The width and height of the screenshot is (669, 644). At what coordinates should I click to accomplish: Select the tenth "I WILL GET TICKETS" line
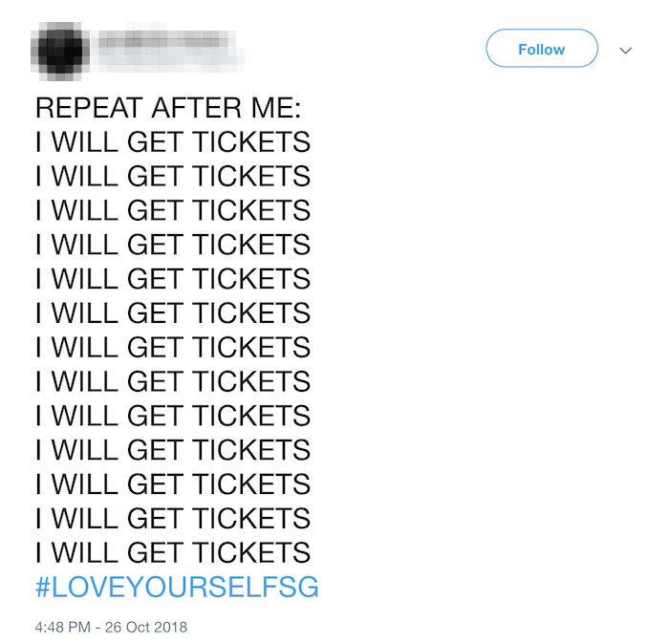coord(173,450)
